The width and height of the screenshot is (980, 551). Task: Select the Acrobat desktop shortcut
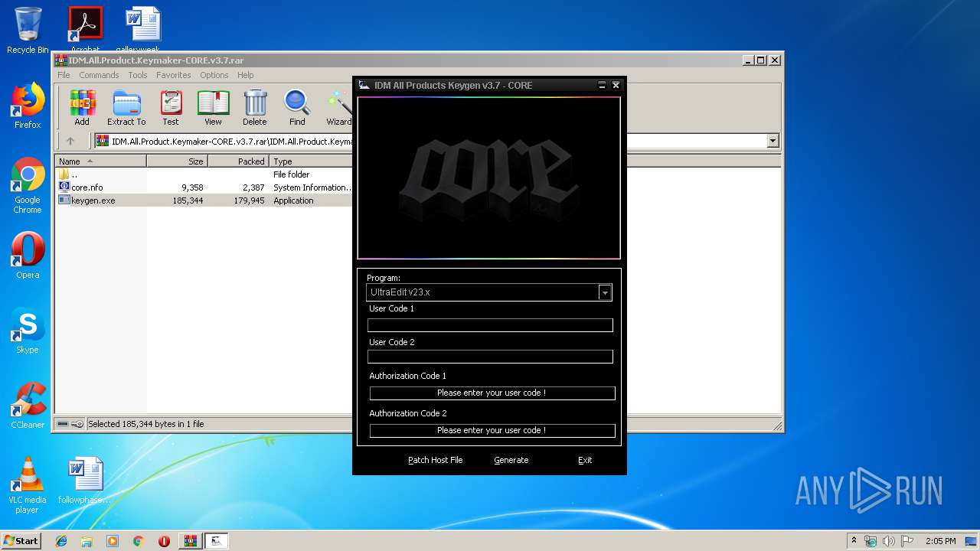coord(85,29)
